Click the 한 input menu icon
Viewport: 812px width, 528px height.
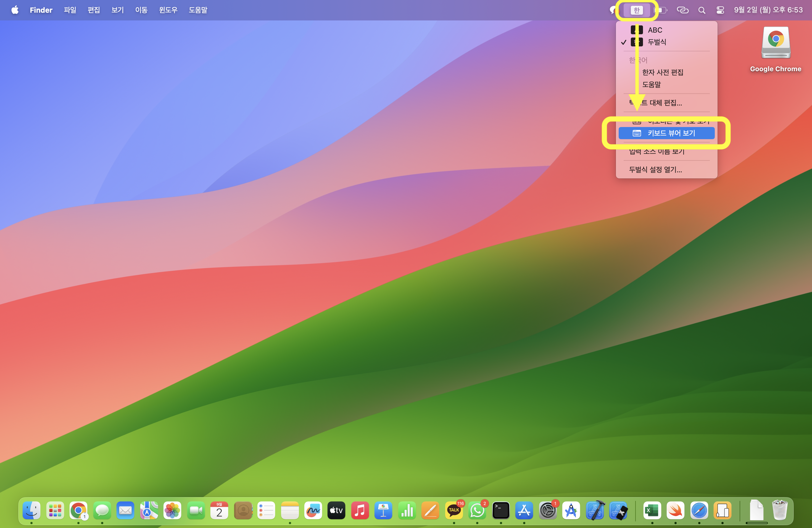pos(636,10)
